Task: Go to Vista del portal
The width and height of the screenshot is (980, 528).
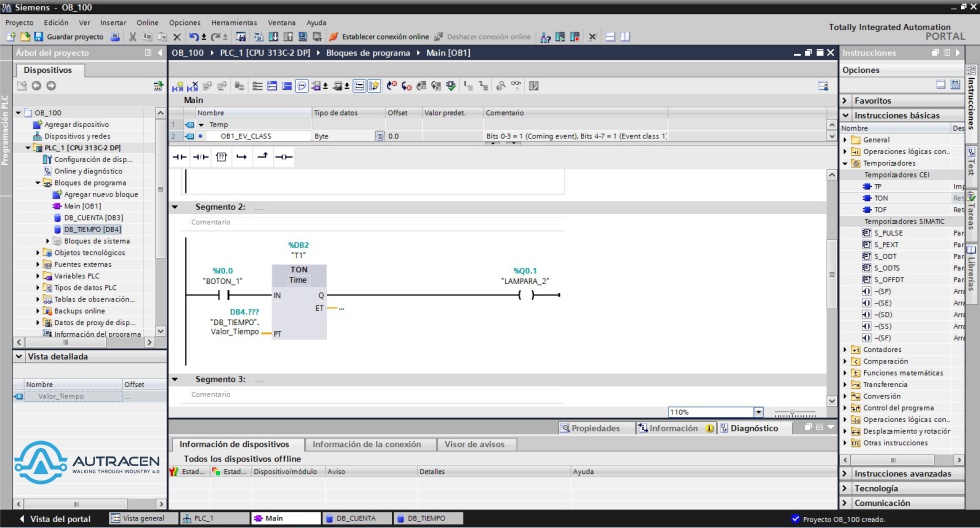Action: coord(54,519)
